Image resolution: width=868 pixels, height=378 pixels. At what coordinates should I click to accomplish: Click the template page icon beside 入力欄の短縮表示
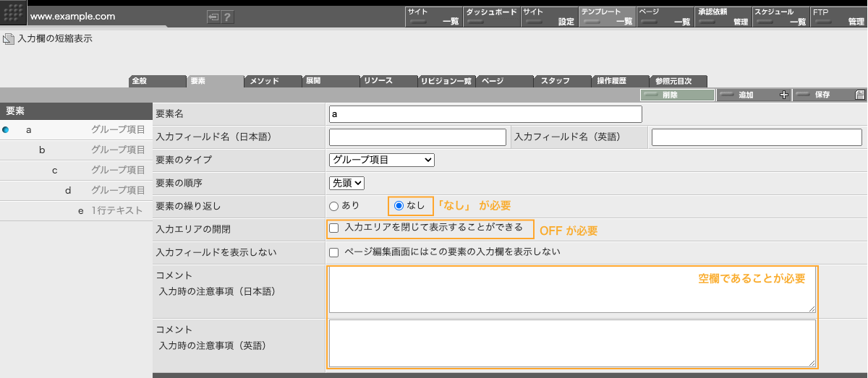pos(8,39)
